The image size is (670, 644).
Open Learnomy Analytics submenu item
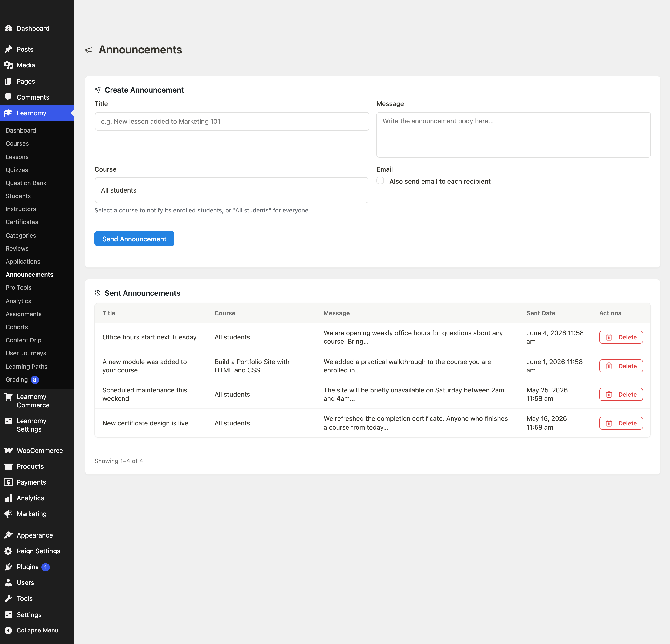18,301
